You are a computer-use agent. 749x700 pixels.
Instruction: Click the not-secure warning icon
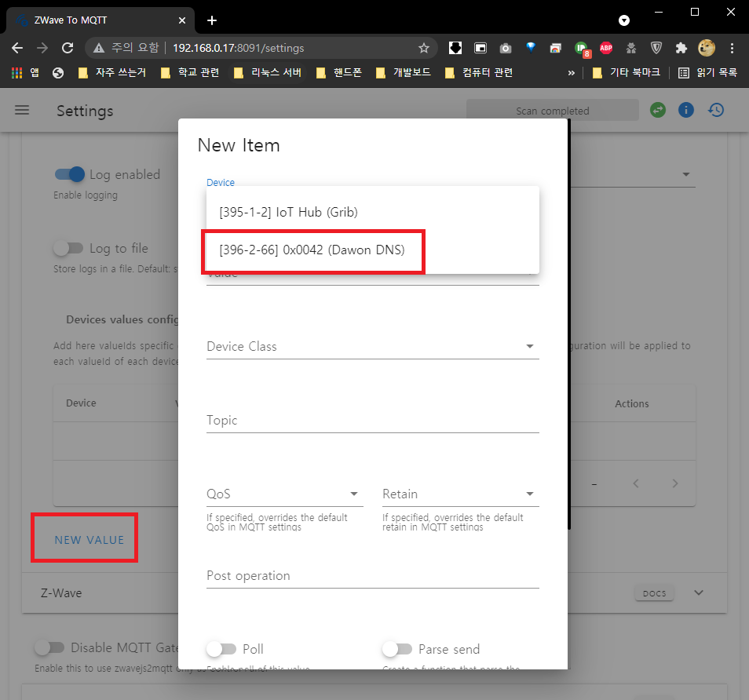99,48
